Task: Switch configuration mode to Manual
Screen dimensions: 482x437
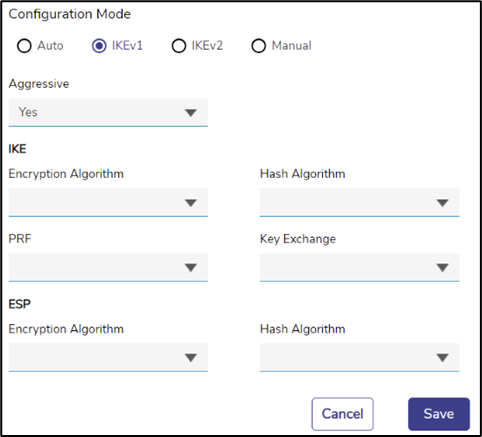Action: [x=259, y=46]
